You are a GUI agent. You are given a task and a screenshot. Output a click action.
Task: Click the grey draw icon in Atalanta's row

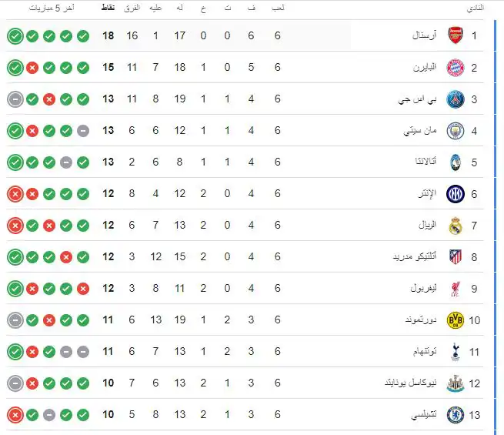66,162
